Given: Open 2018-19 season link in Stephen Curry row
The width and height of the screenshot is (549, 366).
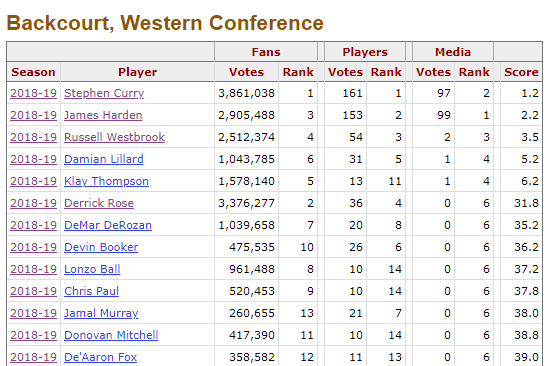Looking at the screenshot, I should [x=33, y=93].
